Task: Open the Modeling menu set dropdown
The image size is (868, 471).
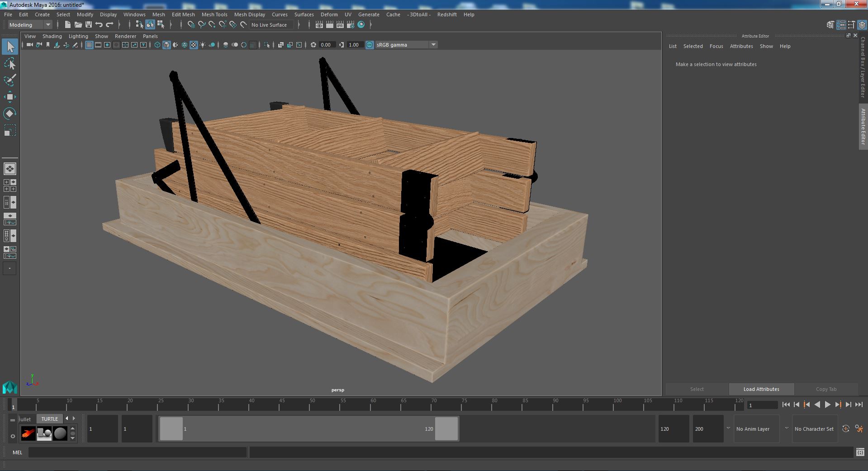Action: (x=30, y=25)
